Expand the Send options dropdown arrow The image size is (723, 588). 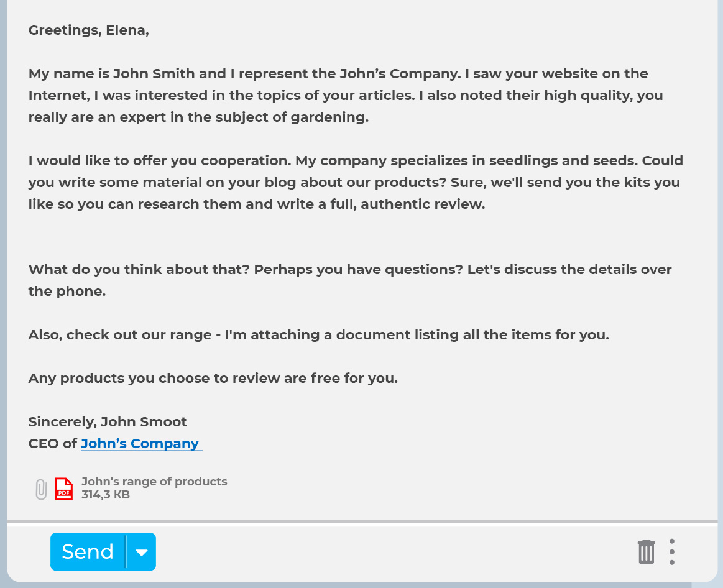(142, 552)
